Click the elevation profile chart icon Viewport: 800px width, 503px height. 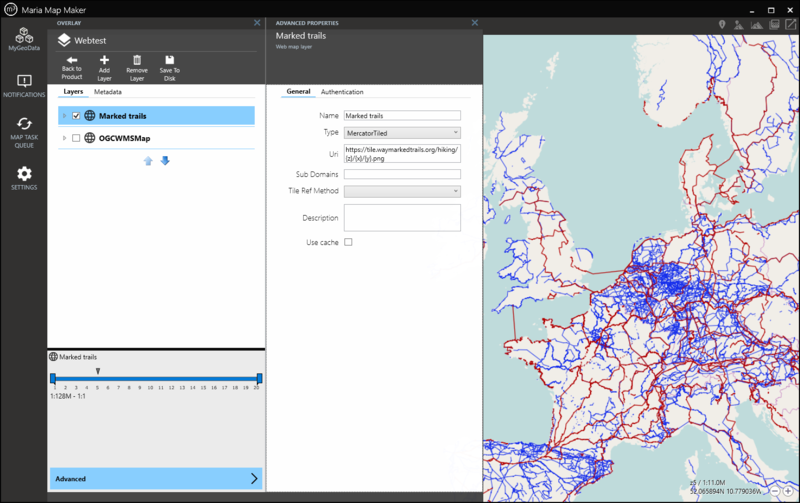757,24
